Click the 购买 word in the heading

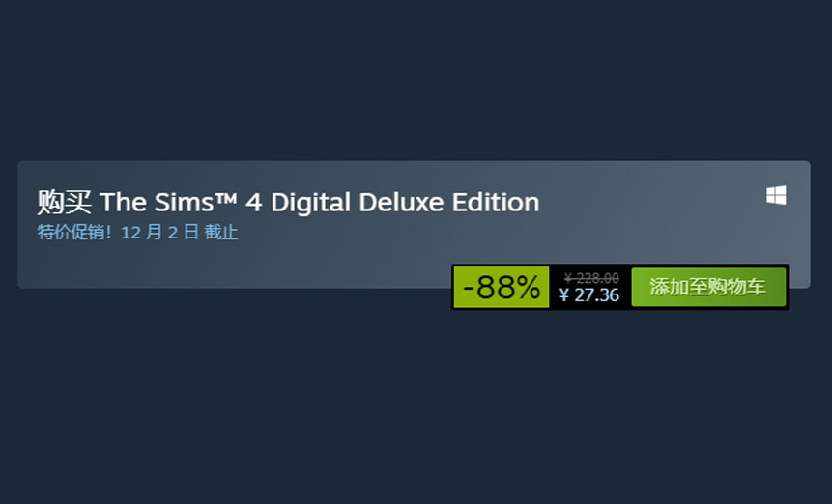click(64, 202)
